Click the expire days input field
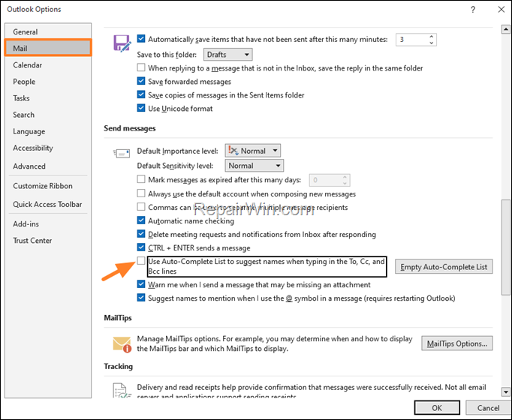This screenshot has width=512, height=420. point(326,180)
